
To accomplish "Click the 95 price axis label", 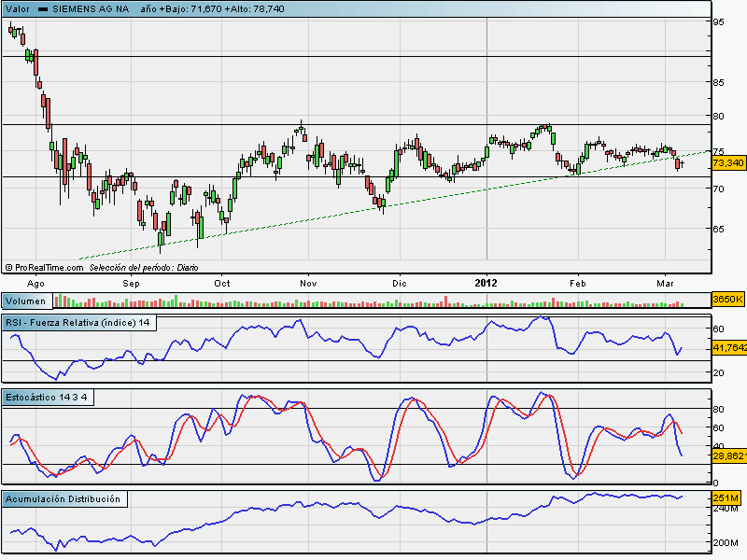I will coord(718,21).
